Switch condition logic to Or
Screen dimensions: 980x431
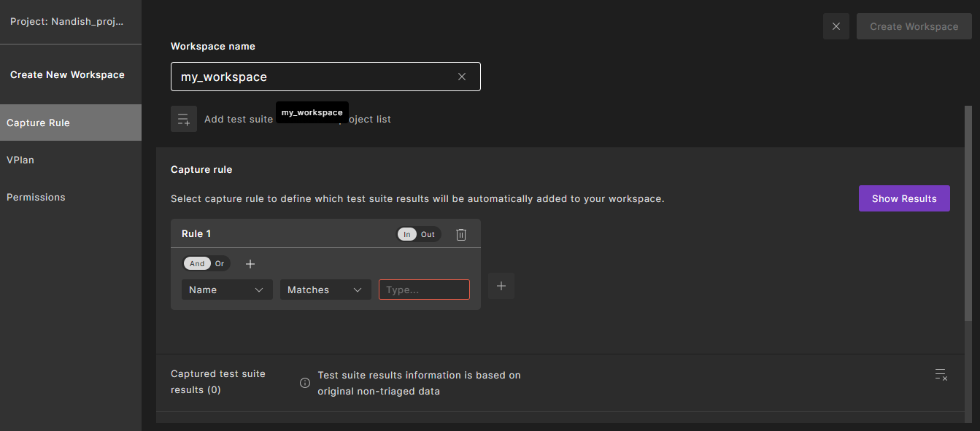click(220, 264)
